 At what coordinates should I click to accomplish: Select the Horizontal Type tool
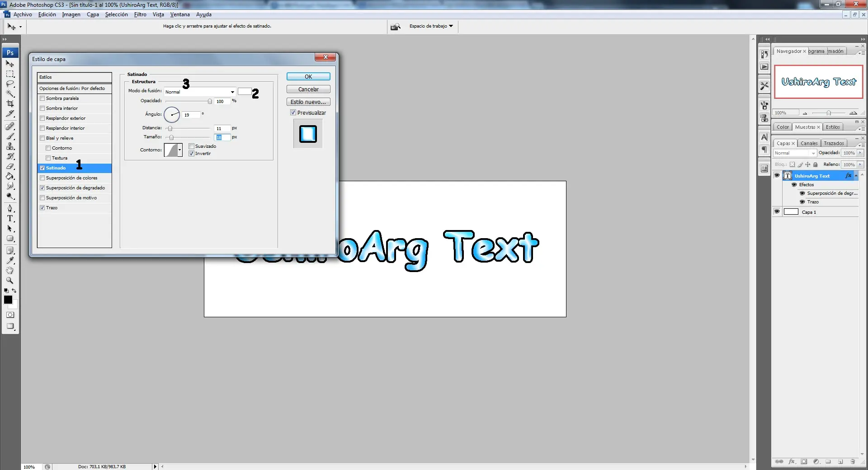pyautogui.click(x=10, y=218)
